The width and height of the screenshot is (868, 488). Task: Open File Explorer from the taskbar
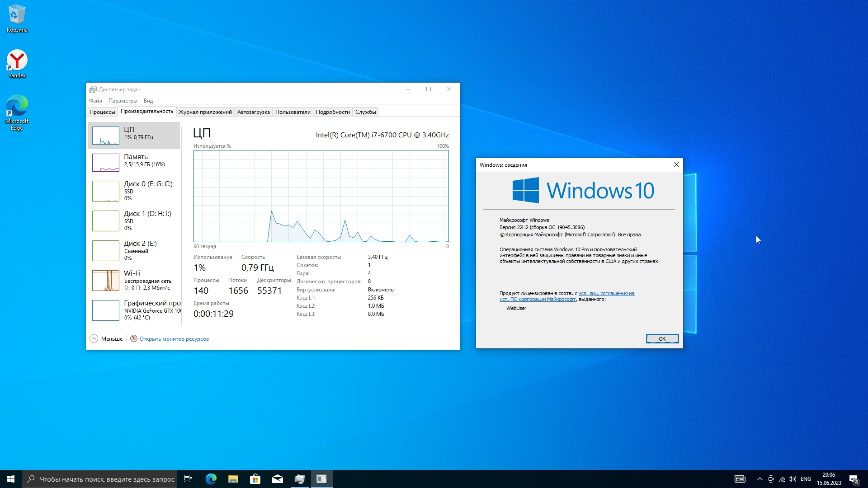(233, 479)
